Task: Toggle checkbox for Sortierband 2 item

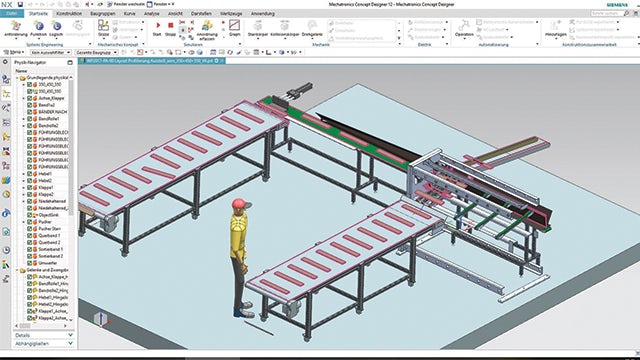Action: pyautogui.click(x=29, y=256)
